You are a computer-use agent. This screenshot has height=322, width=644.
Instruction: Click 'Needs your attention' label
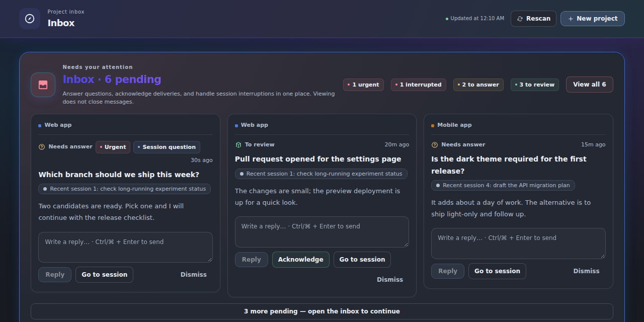click(98, 67)
